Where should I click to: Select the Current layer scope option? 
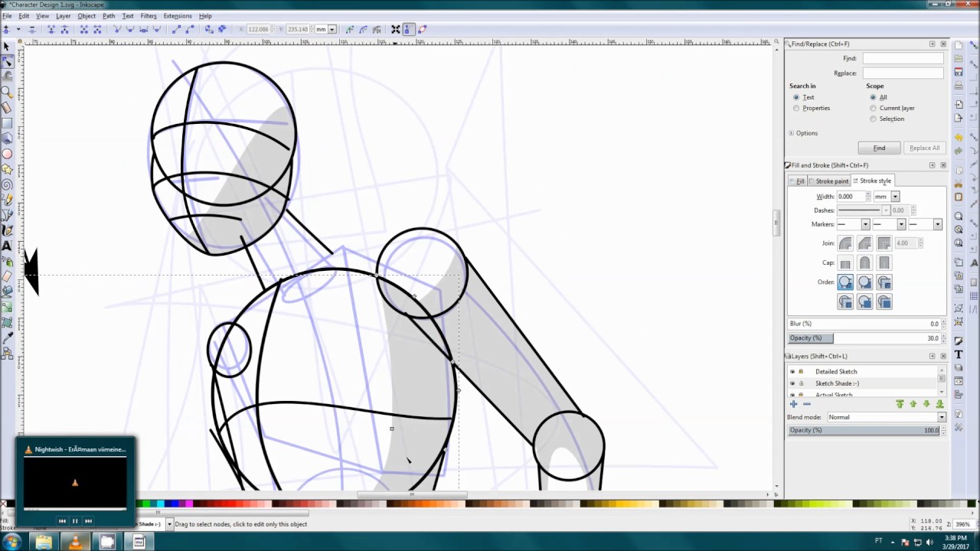(873, 108)
